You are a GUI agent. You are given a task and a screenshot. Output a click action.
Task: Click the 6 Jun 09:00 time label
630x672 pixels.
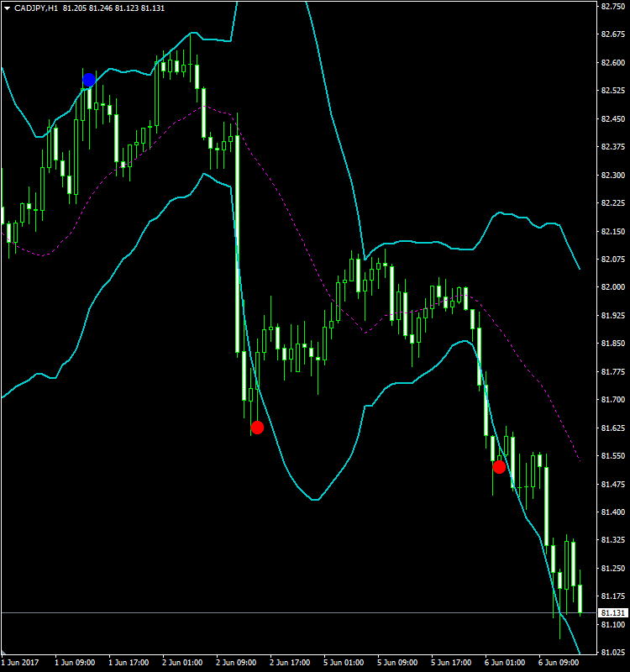[559, 663]
